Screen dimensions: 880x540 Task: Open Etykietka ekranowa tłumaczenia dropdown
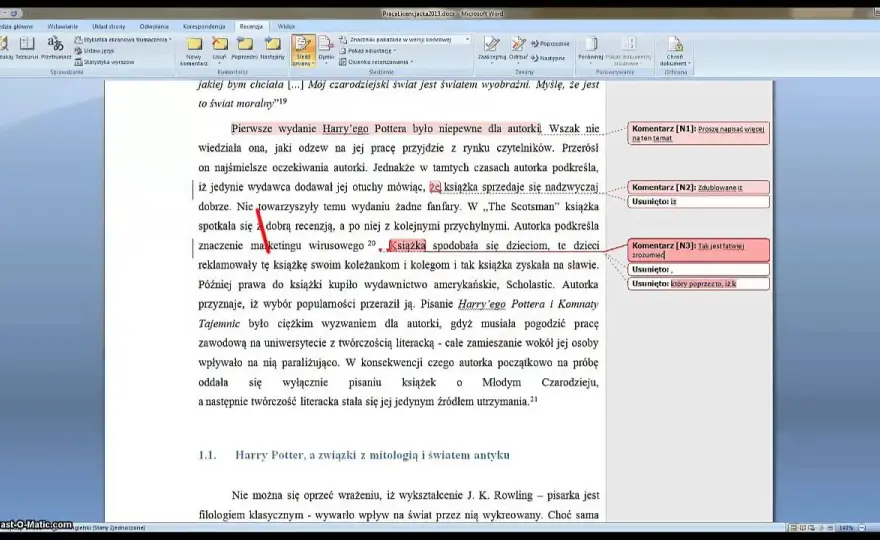pos(123,40)
